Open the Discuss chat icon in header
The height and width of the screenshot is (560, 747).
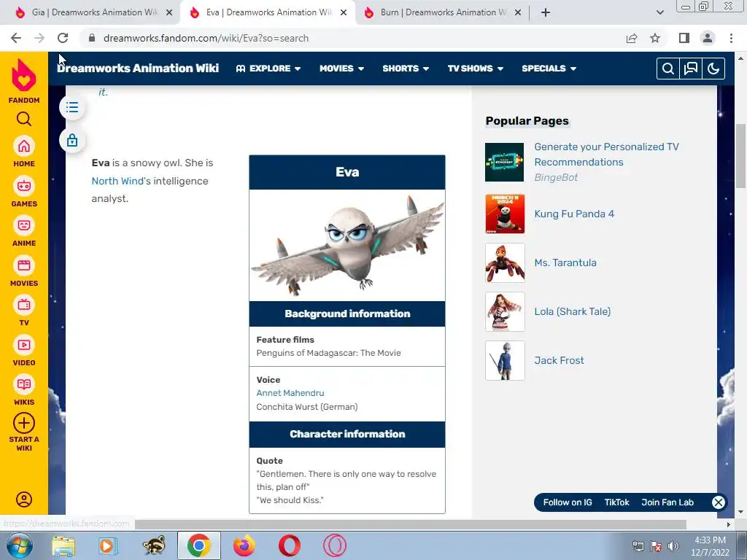tap(691, 69)
